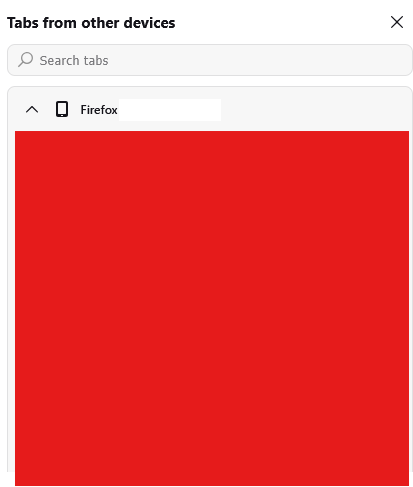The width and height of the screenshot is (413, 487).
Task: Click the upward chevron beside phone icon
Action: (32, 109)
